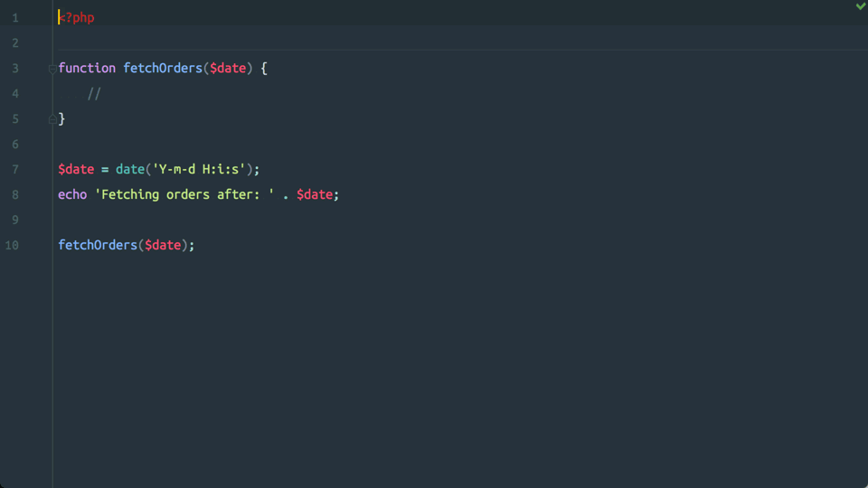This screenshot has height=488, width=868.
Task: Click the closing brace on line 5
Action: tap(61, 119)
